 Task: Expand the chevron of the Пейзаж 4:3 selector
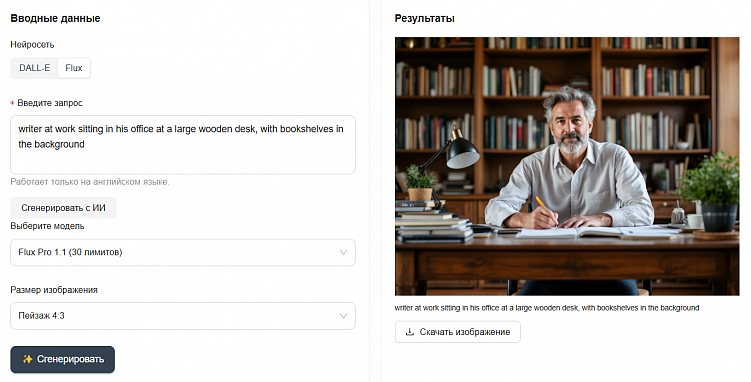click(x=343, y=316)
